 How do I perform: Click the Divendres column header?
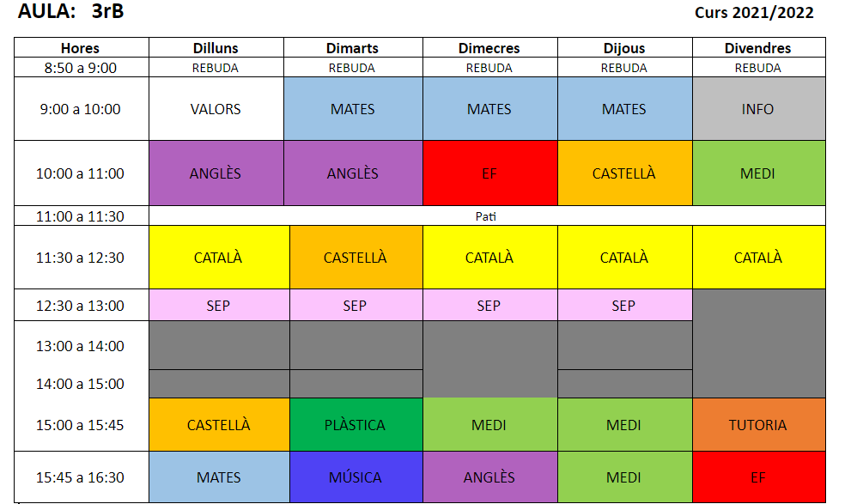758,47
